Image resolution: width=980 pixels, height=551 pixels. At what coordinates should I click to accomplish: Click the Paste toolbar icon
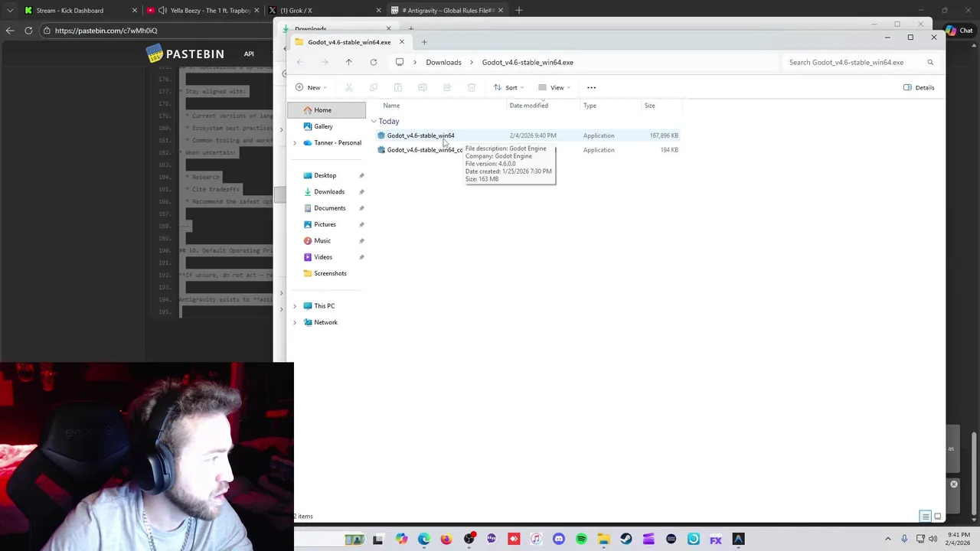click(398, 87)
